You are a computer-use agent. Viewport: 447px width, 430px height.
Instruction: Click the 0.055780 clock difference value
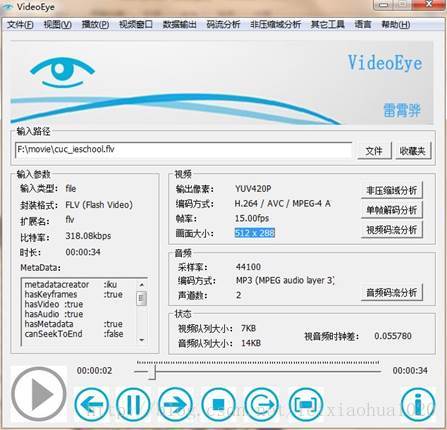[393, 336]
